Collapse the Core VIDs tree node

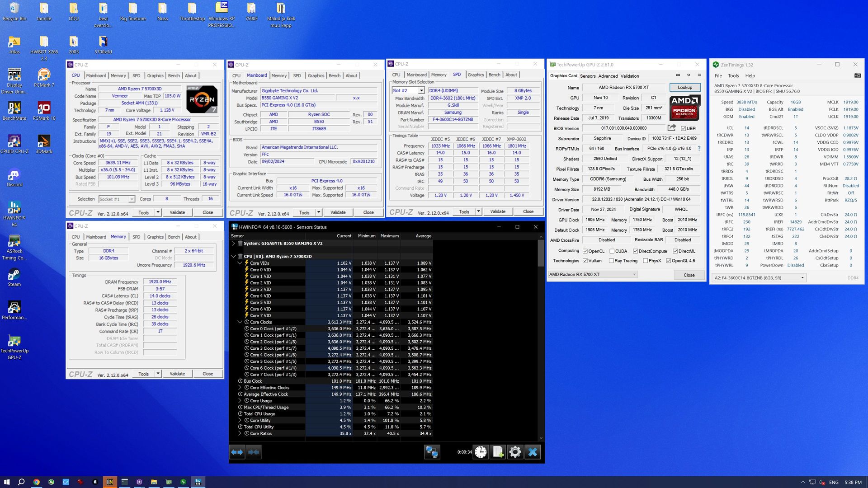(240, 263)
